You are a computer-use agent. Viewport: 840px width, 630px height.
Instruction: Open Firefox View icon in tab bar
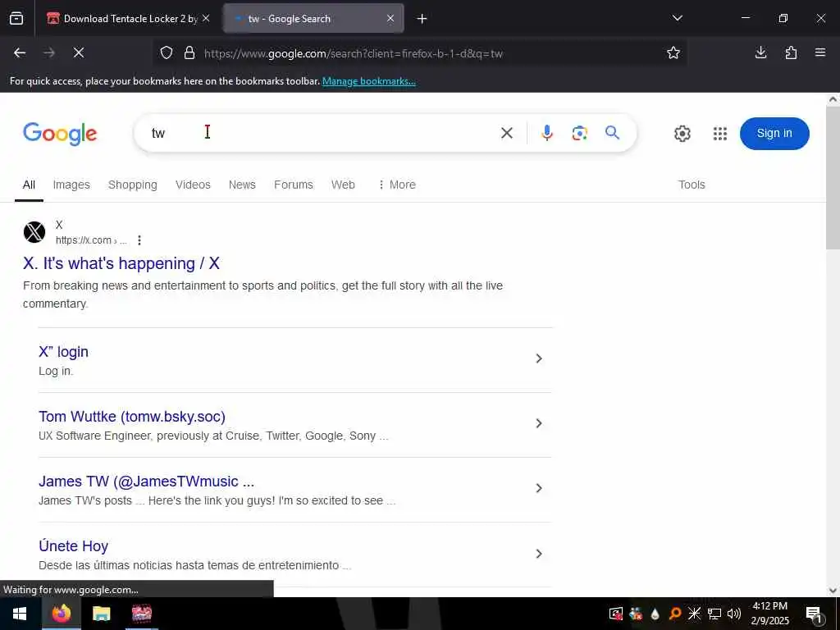tap(16, 18)
